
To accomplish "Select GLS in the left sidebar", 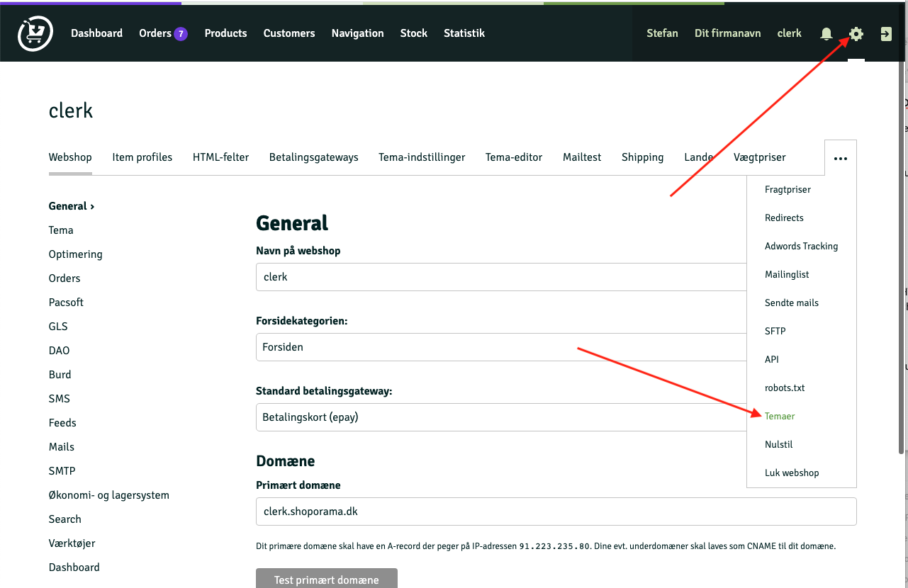I will click(x=57, y=326).
